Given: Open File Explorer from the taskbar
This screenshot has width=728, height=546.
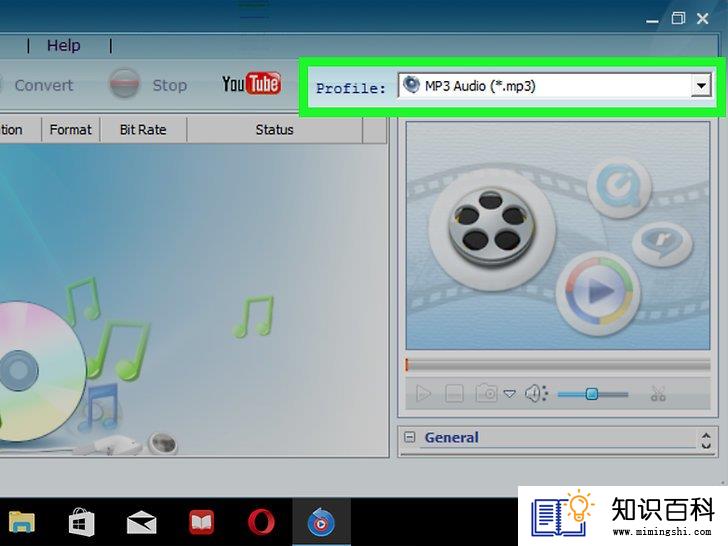Looking at the screenshot, I should pos(22,522).
